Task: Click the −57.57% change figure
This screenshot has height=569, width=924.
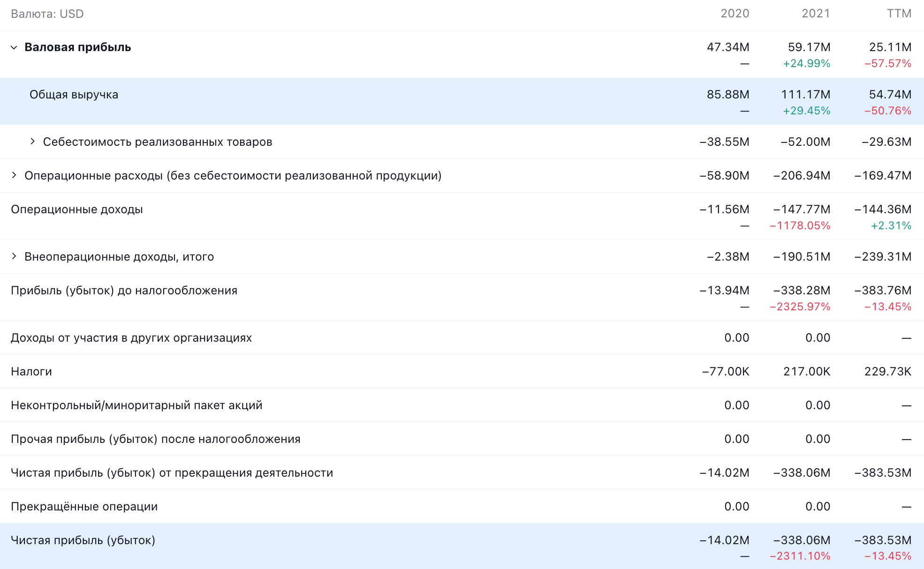Action: click(x=888, y=63)
